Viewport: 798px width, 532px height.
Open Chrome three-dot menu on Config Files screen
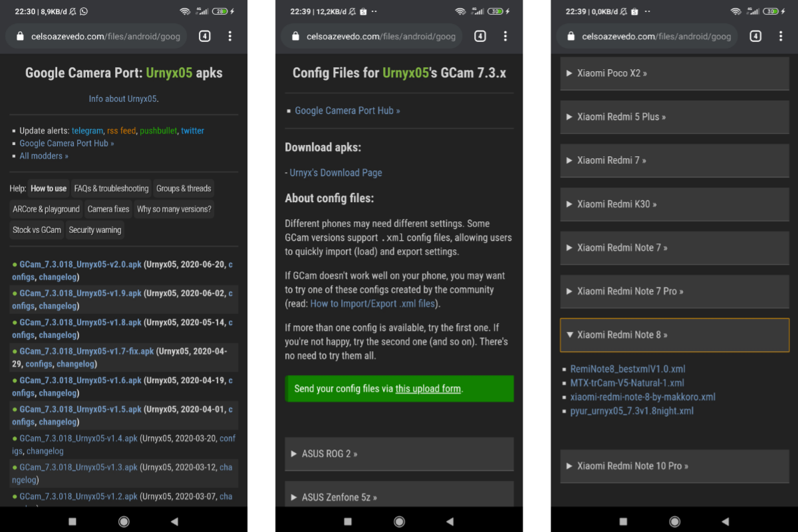[x=505, y=37]
